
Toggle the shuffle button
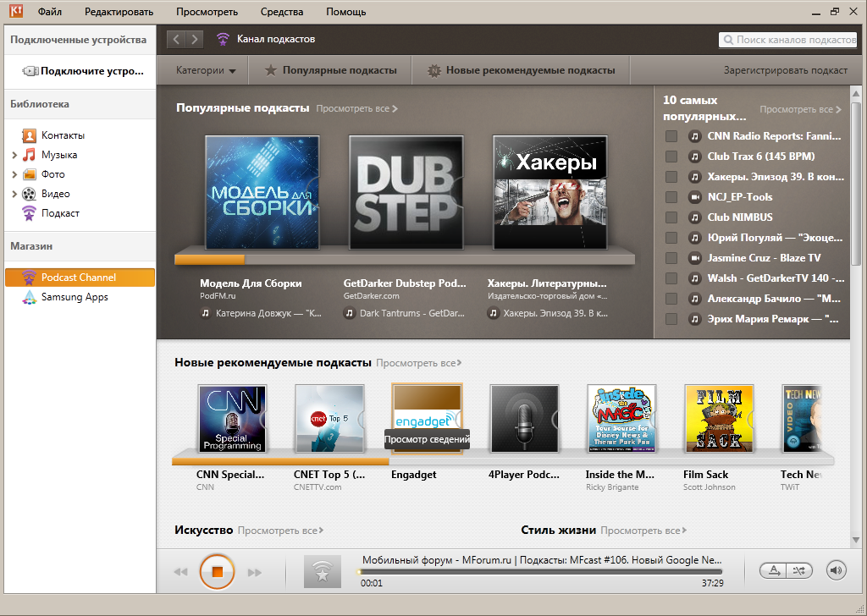[x=799, y=570]
